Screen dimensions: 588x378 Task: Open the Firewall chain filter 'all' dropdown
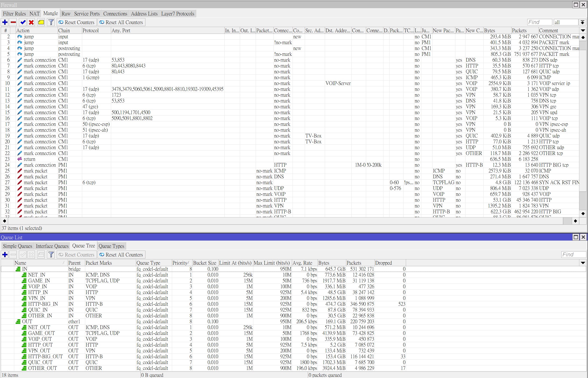582,22
